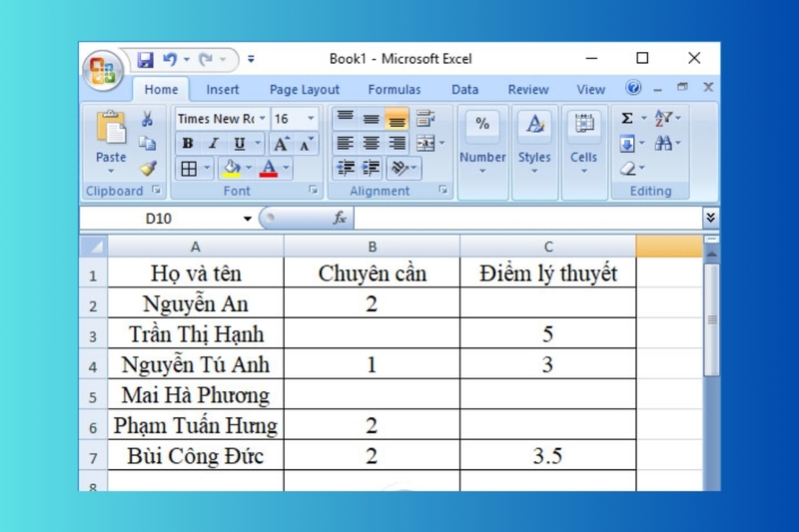Toggle Bottom Align button
The height and width of the screenshot is (532, 799).
tap(397, 119)
